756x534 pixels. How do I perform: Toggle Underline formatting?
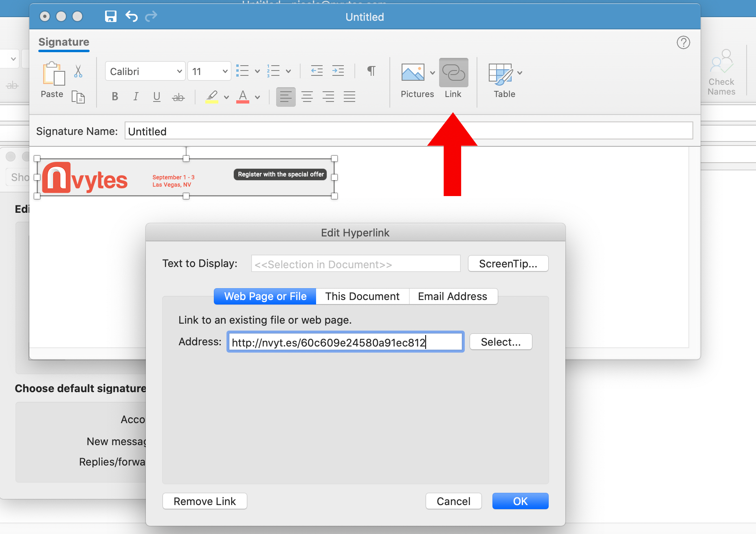pyautogui.click(x=156, y=97)
